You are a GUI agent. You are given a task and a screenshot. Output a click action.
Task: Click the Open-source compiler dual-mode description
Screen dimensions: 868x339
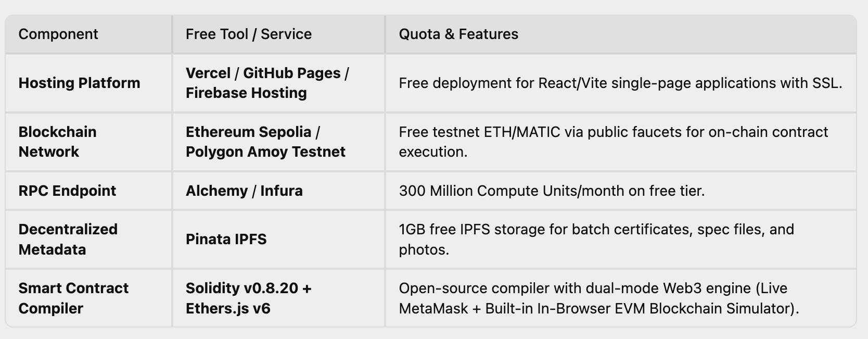(x=599, y=298)
